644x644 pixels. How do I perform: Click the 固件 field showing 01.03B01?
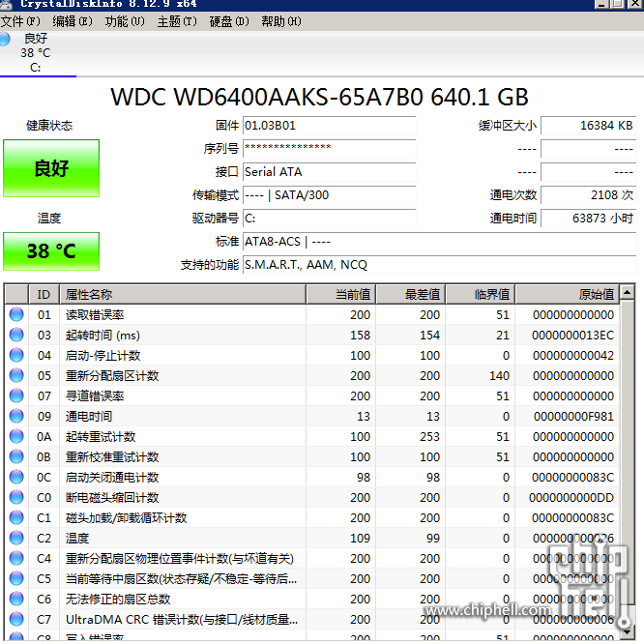pyautogui.click(x=330, y=126)
